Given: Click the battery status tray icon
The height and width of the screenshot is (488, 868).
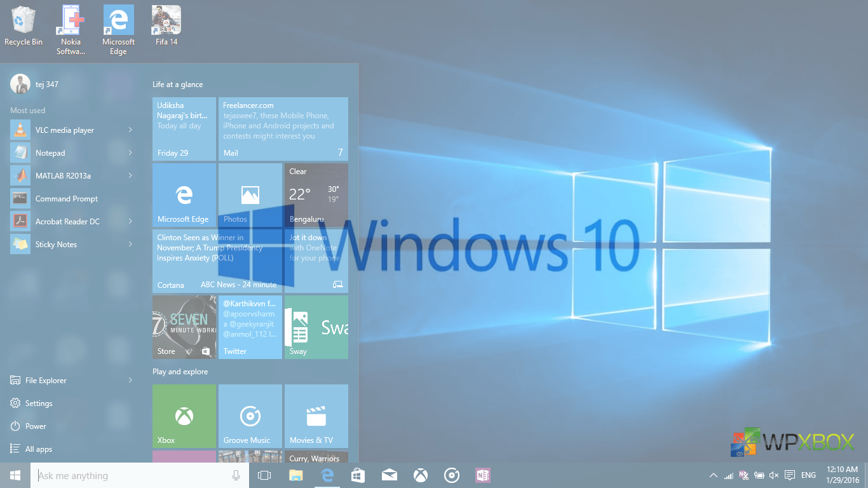Looking at the screenshot, I should click(x=759, y=475).
